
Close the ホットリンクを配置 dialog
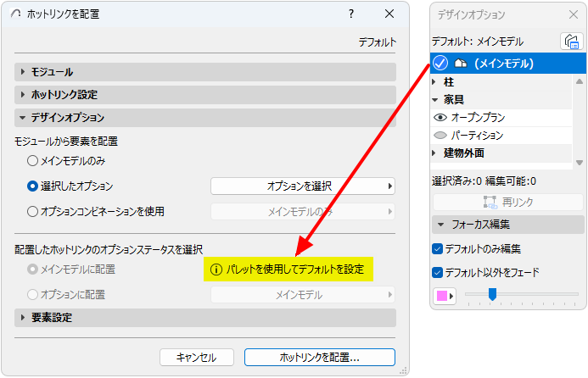coord(389,14)
